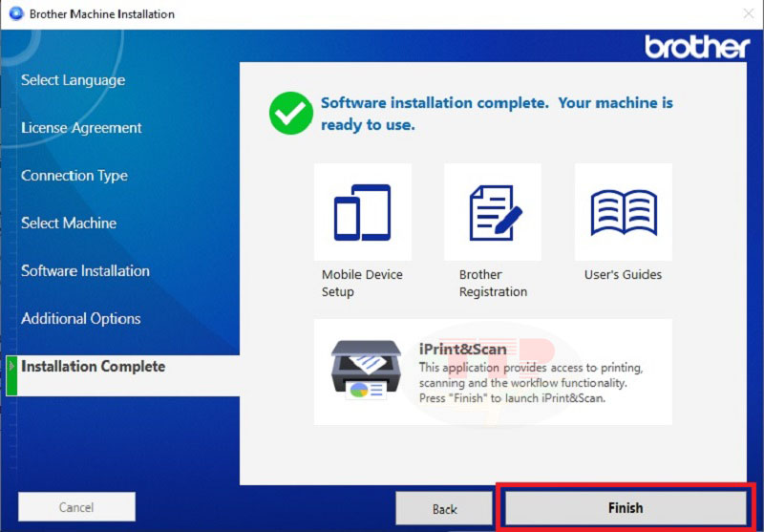Click the iPrint&Scan title text
764x532 pixels.
coord(460,348)
